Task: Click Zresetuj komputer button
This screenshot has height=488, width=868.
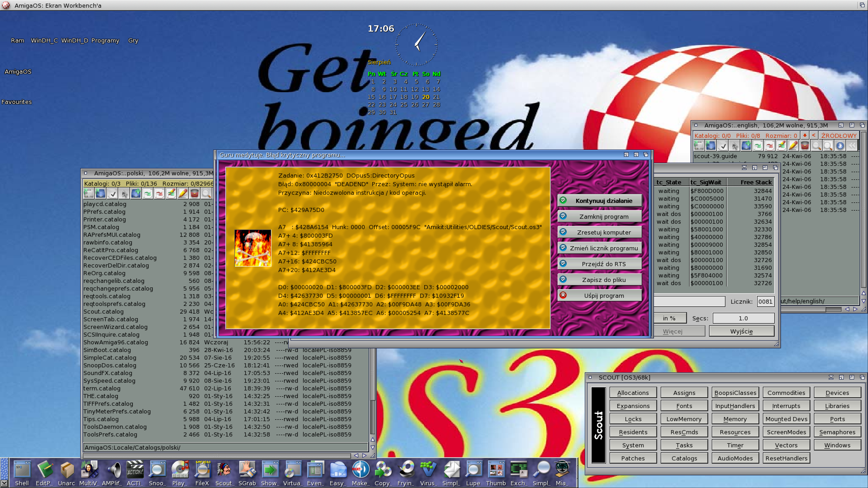Action: [599, 232]
